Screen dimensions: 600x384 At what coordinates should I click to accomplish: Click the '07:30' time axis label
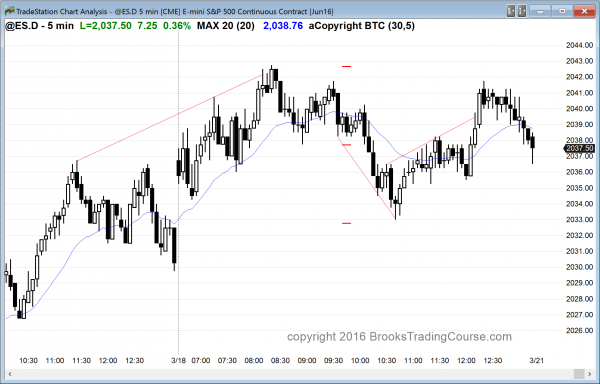pos(227,361)
